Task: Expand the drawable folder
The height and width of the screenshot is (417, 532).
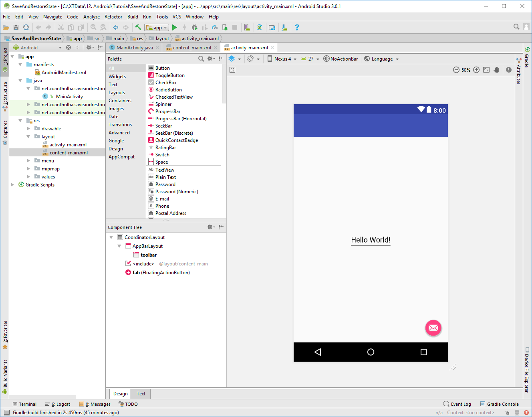Action: (x=28, y=129)
